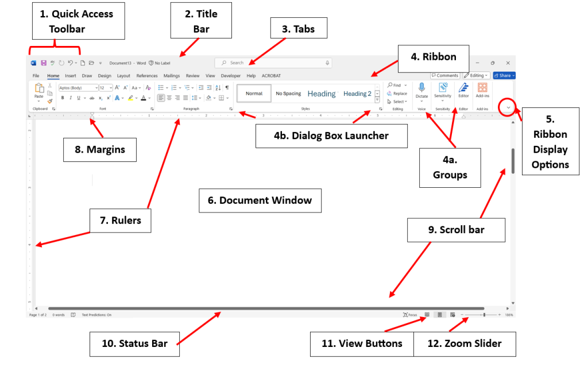Screen dimensions: 588x367
Task: Start voice typing with the Dictate icon
Action: (421, 88)
